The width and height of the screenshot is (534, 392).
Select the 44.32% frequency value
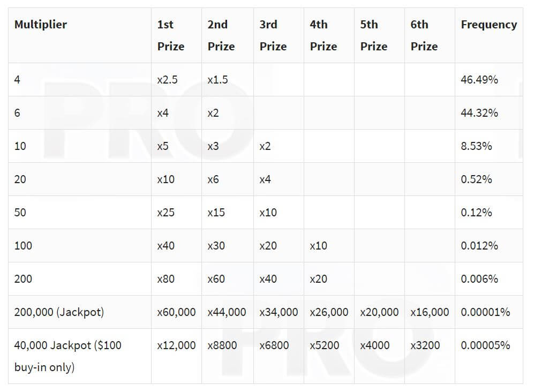point(479,113)
